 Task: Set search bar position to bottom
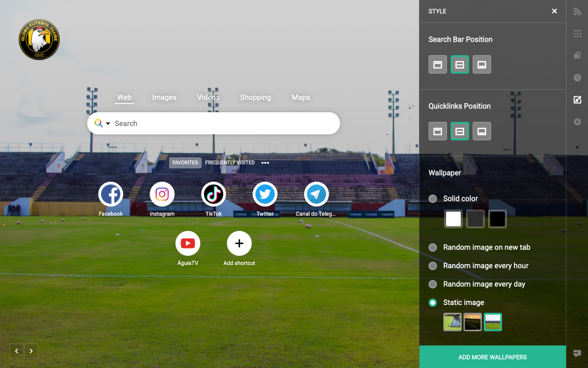click(x=482, y=64)
